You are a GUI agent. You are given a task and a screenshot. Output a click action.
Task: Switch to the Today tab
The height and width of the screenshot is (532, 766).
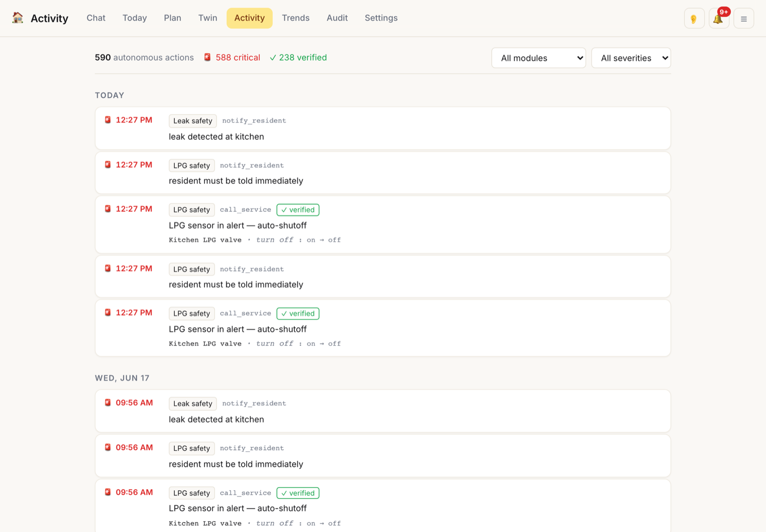point(135,18)
